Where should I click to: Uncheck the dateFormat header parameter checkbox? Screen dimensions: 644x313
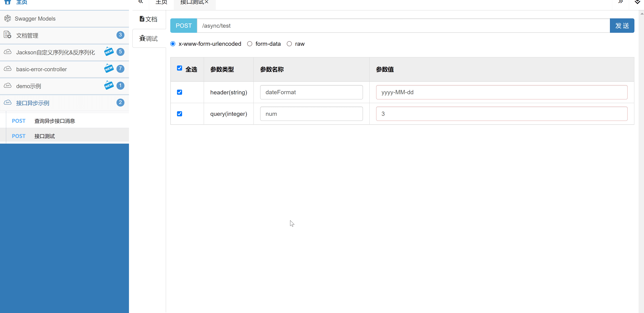tap(180, 92)
